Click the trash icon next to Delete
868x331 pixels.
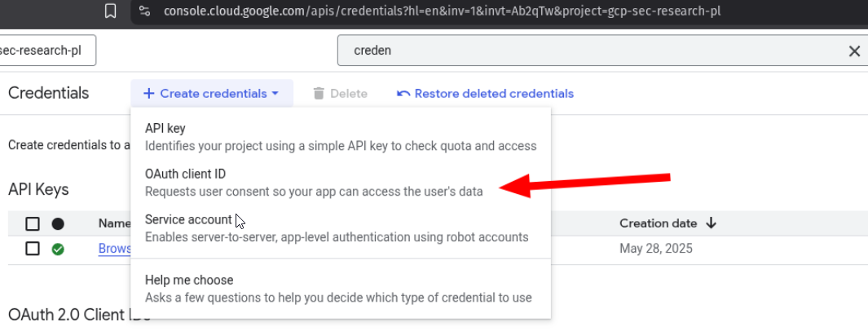319,94
